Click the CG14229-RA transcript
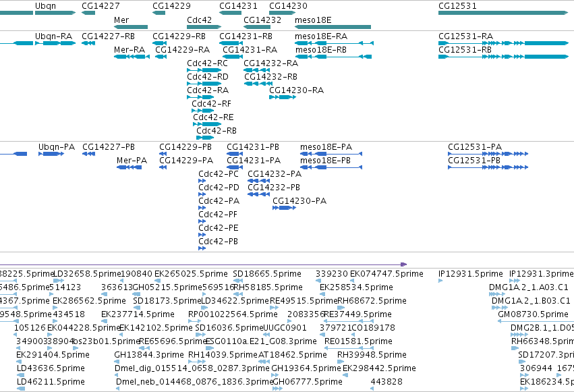The height and width of the screenshot is (392, 574). tap(161, 57)
